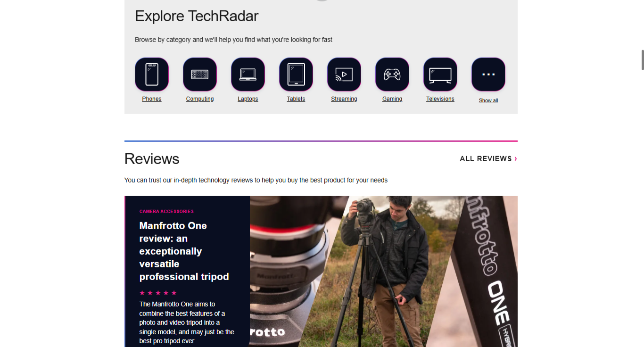The width and height of the screenshot is (644, 347).
Task: Click the Laptops laptop icon
Action: click(x=248, y=74)
